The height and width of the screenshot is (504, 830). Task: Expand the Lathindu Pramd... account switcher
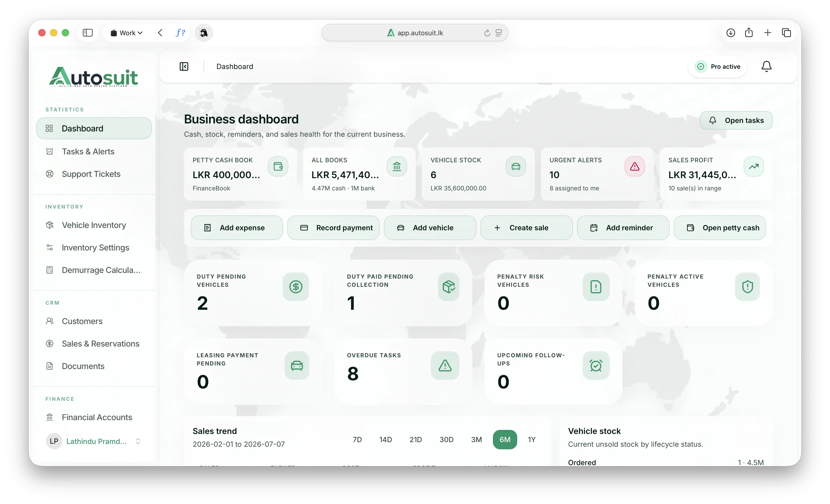(94, 441)
